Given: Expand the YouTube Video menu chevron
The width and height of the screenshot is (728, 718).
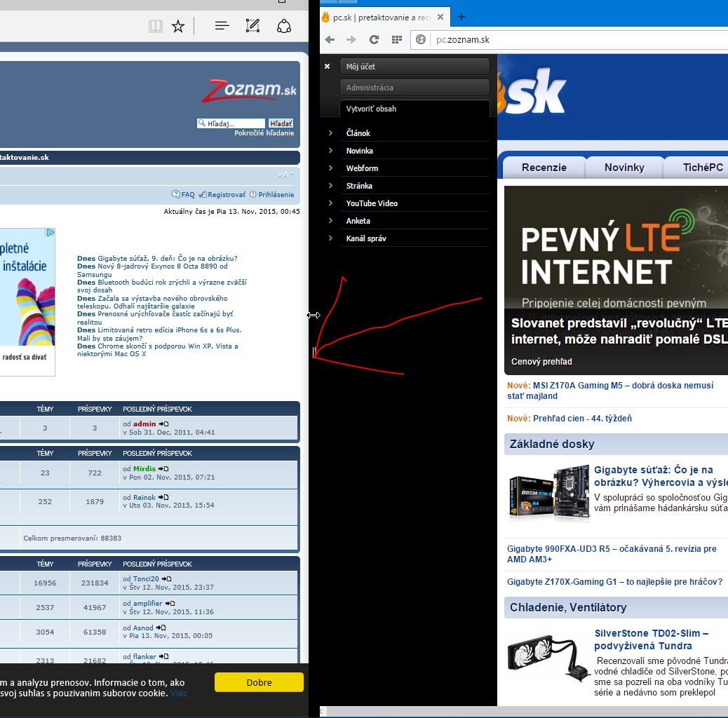Looking at the screenshot, I should [x=330, y=203].
